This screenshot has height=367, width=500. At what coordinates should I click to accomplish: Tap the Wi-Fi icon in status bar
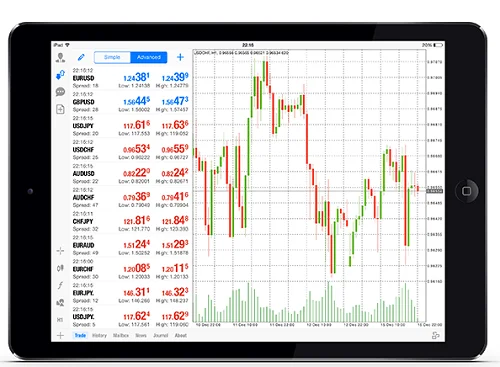(x=67, y=45)
